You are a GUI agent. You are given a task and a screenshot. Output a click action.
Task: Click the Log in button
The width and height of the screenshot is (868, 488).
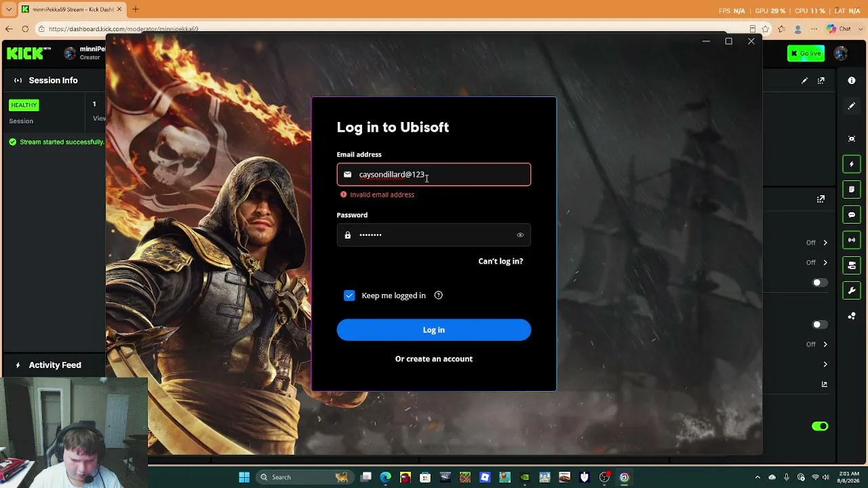[434, 330]
